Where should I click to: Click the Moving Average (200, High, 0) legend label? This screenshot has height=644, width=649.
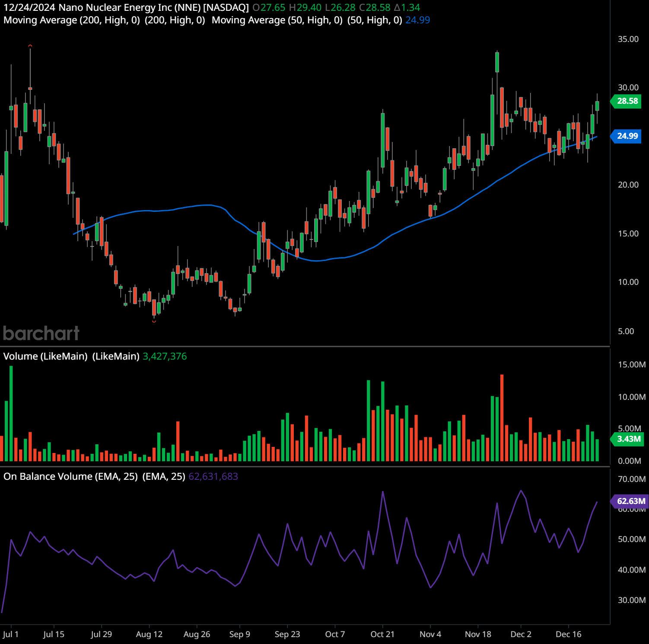(x=72, y=20)
